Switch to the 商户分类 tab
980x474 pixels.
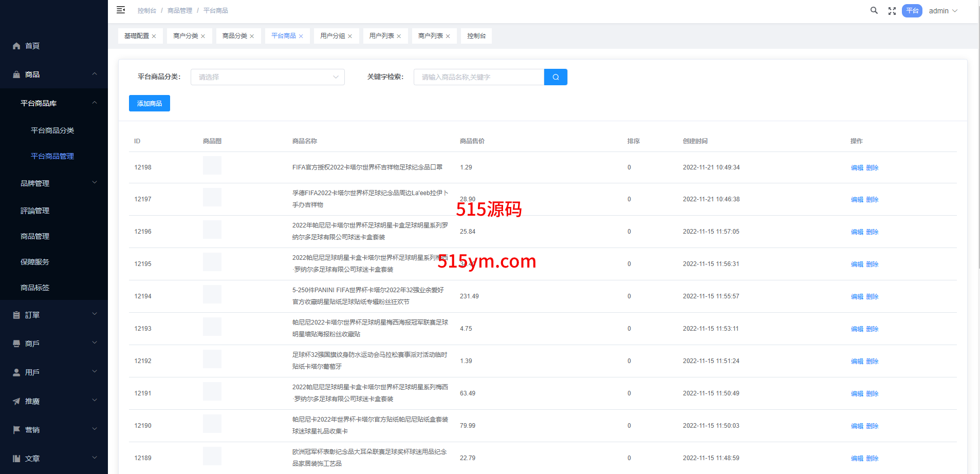tap(186, 36)
